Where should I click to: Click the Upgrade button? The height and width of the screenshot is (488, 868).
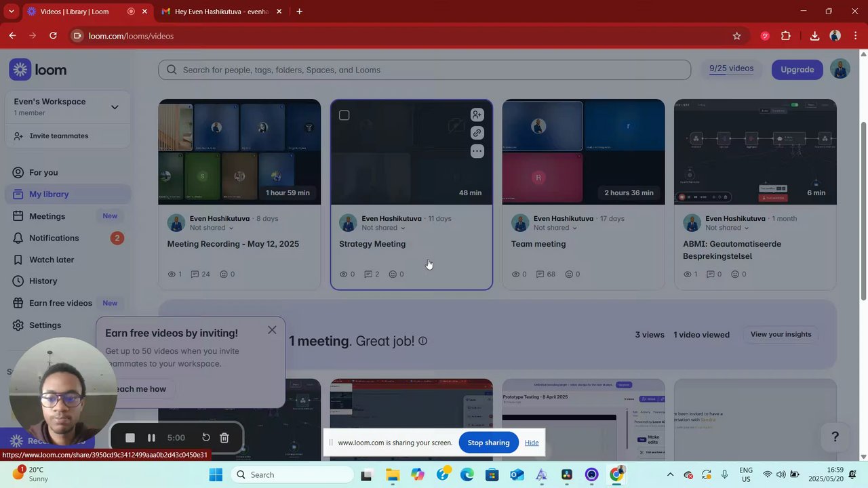[797, 69]
